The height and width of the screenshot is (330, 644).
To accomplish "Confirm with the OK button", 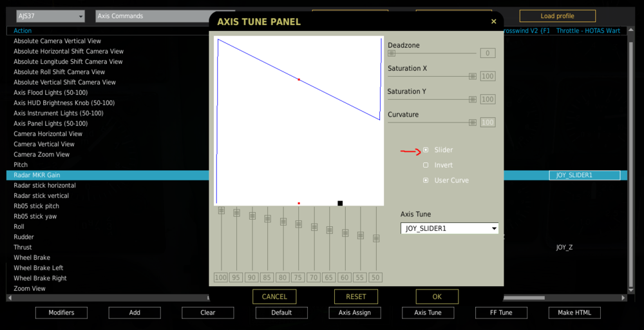I will (437, 296).
